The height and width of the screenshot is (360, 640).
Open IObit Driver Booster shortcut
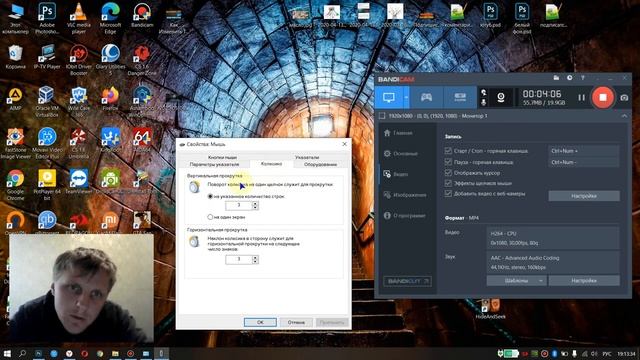78,60
